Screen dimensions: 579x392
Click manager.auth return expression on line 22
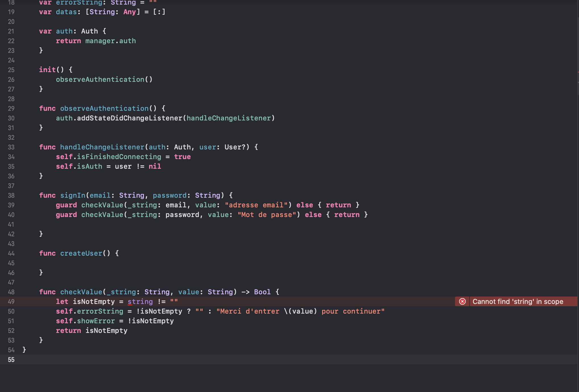click(110, 41)
